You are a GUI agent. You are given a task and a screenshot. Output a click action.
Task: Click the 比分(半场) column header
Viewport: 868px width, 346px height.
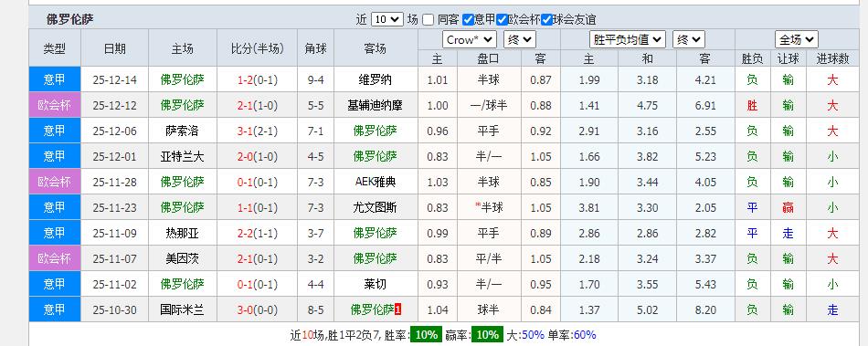tap(258, 48)
